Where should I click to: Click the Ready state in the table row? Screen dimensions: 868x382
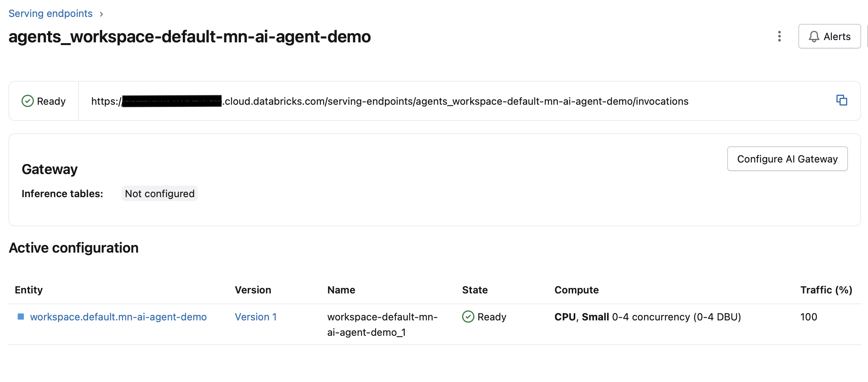pyautogui.click(x=484, y=317)
